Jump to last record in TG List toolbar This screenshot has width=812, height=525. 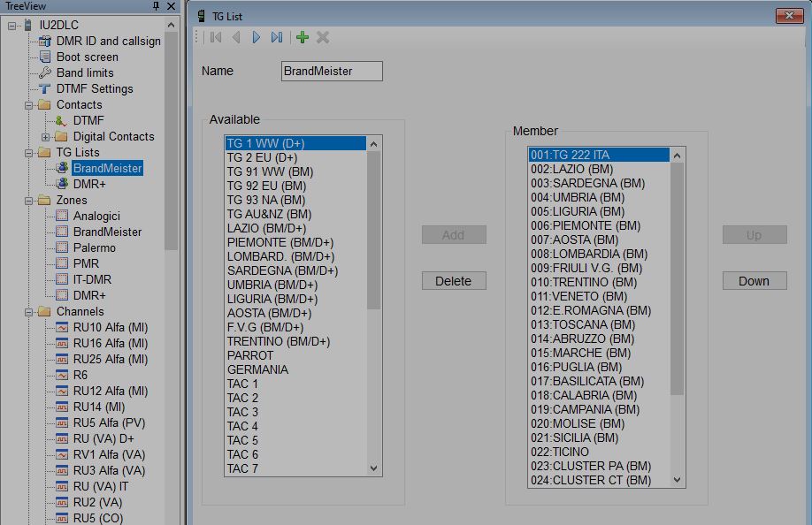277,37
